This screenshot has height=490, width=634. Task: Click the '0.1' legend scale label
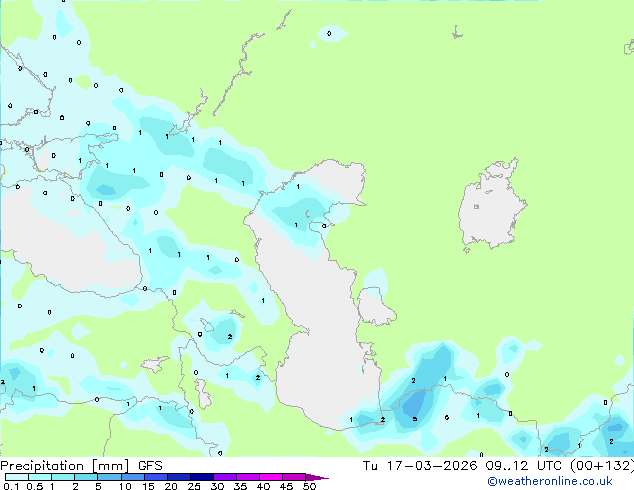(12, 486)
